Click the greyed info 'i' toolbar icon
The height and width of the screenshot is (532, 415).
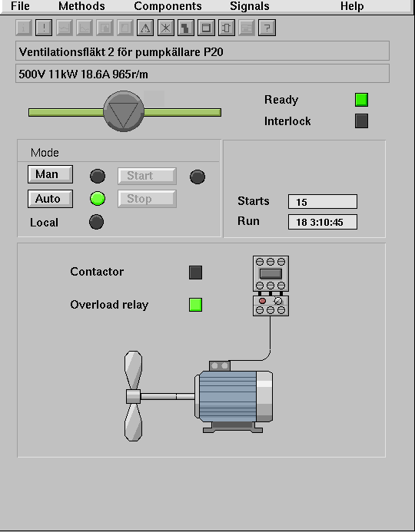pyautogui.click(x=24, y=28)
